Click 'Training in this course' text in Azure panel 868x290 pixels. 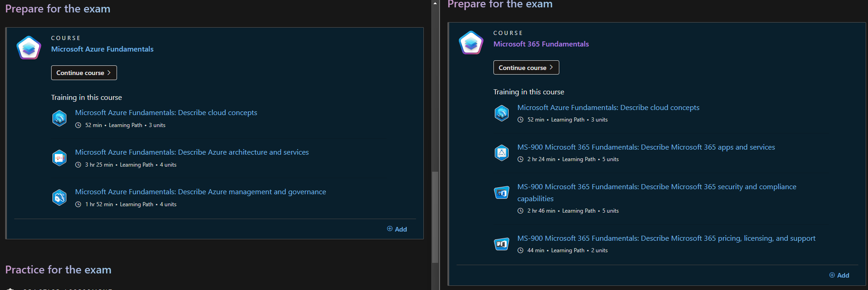87,98
